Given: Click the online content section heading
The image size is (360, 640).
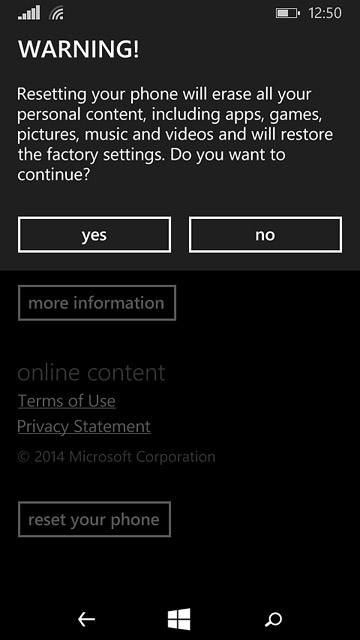Looking at the screenshot, I should 91,373.
